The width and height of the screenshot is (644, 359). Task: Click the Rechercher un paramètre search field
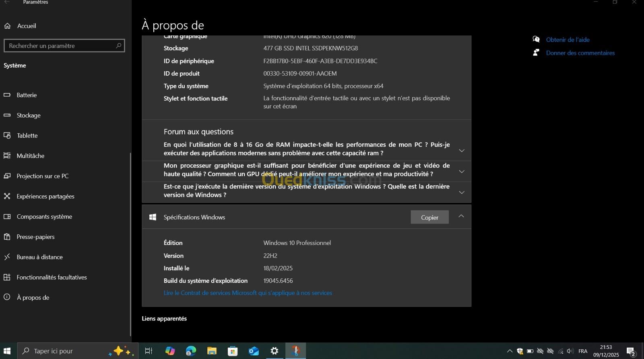coord(60,46)
